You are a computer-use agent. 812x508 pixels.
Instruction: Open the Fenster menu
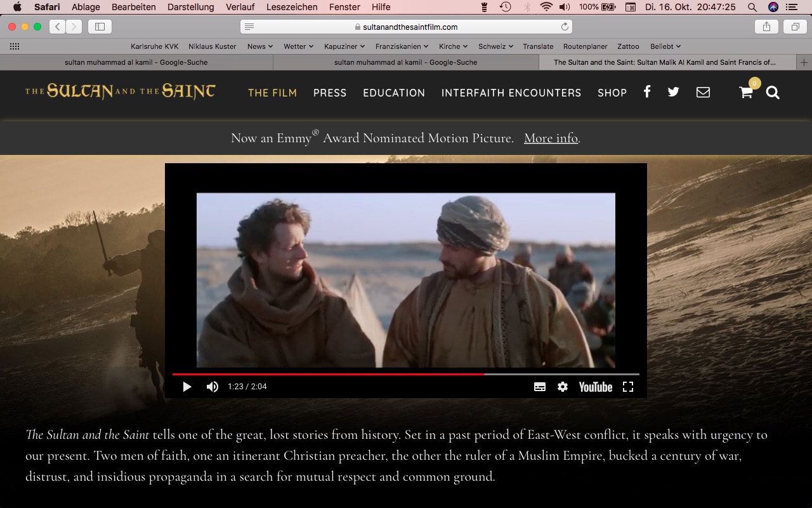click(x=344, y=7)
